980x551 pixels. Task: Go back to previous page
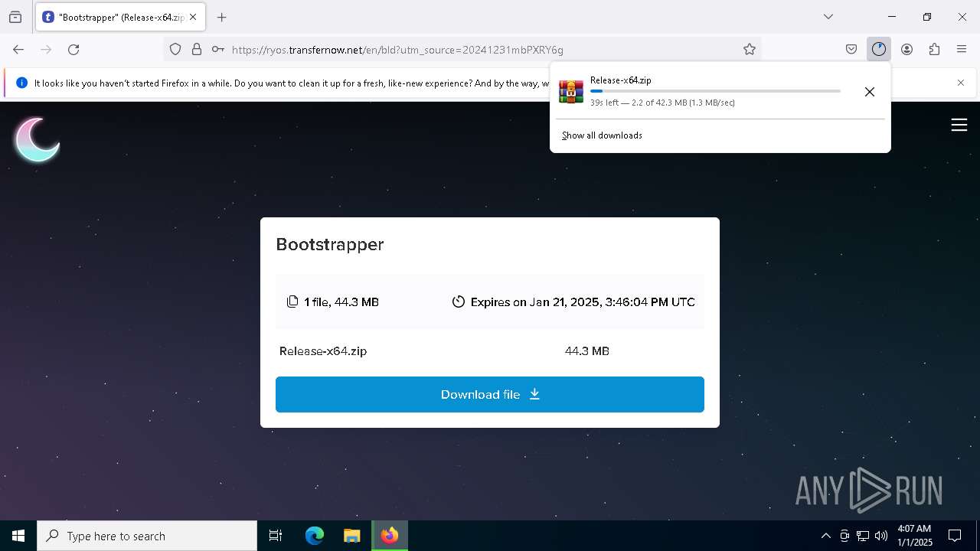click(x=18, y=50)
